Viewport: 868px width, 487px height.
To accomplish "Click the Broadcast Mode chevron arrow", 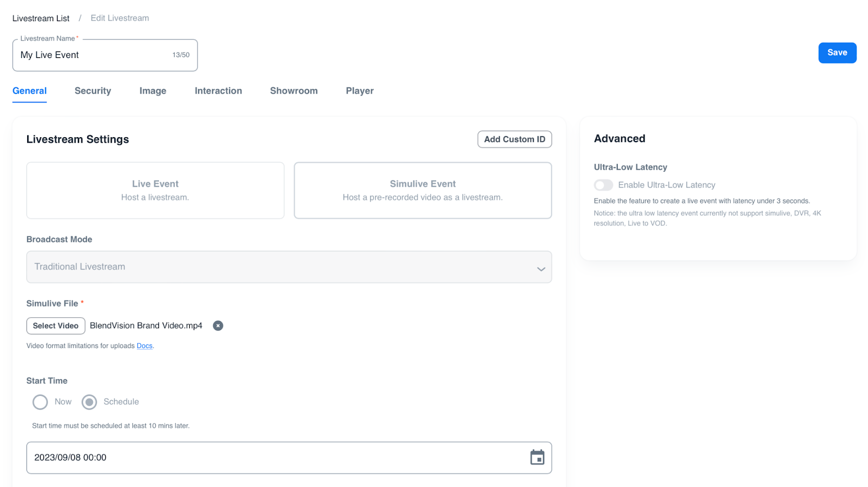I will click(541, 268).
